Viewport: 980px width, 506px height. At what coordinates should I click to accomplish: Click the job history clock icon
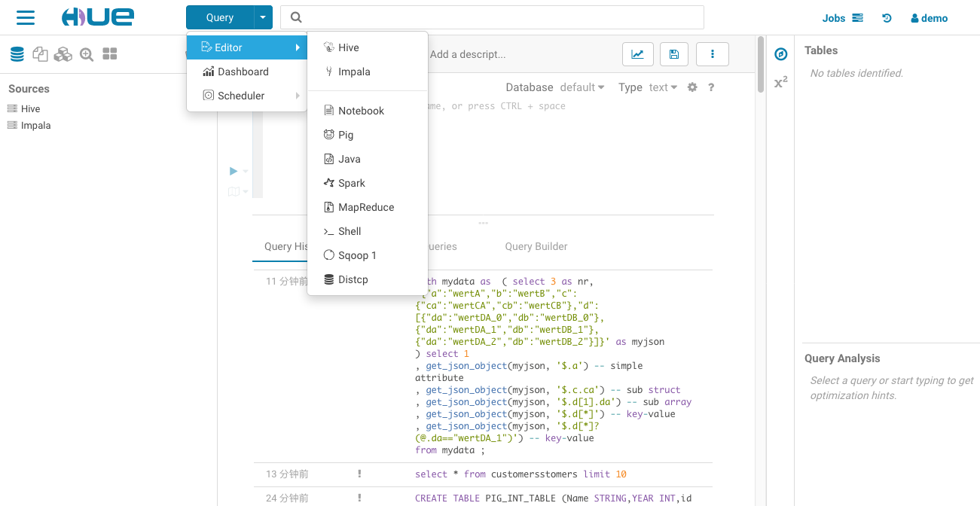pyautogui.click(x=887, y=18)
